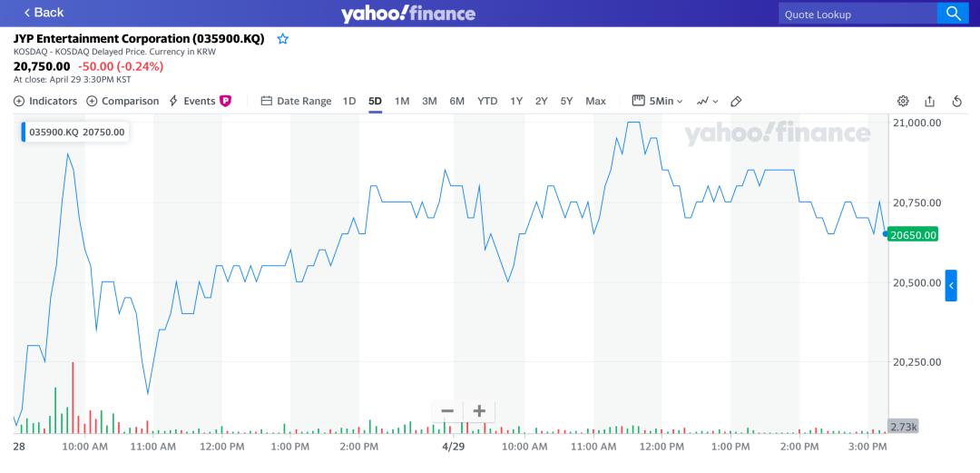Open the Indicators panel

(45, 101)
